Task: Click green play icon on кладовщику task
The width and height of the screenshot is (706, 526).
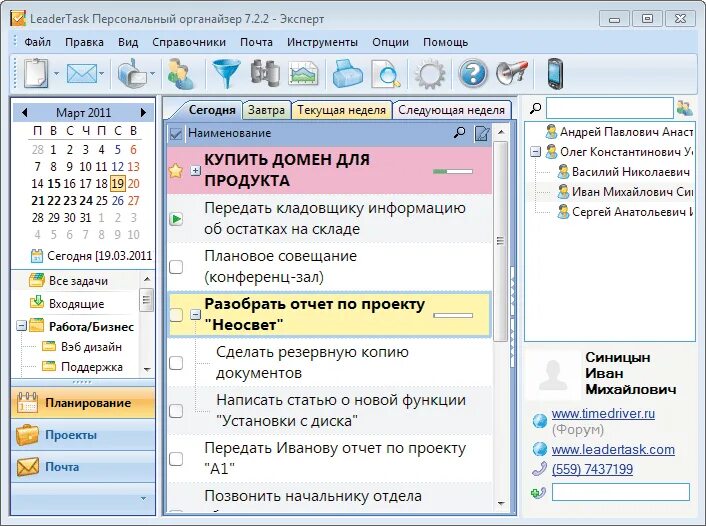Action: (x=176, y=219)
